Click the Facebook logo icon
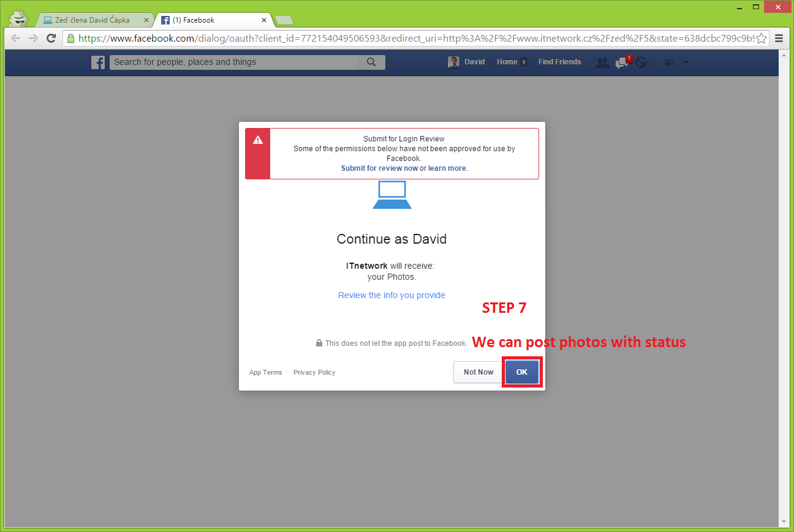The height and width of the screenshot is (532, 794). point(98,62)
